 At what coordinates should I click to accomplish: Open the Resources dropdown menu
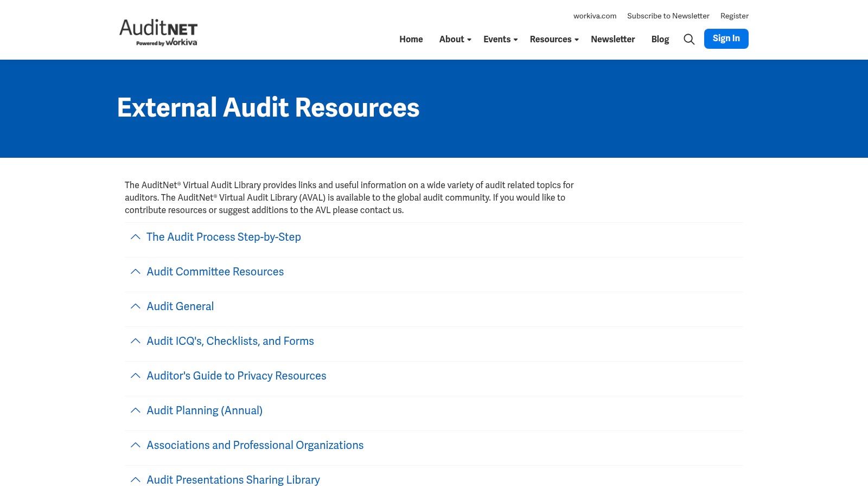(553, 39)
